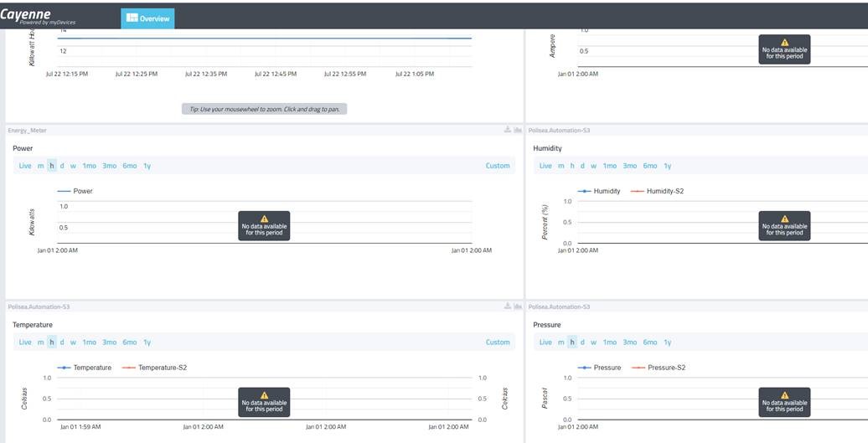Toggle the Humidity series legend entry
This screenshot has width=868, height=443.
[x=599, y=191]
